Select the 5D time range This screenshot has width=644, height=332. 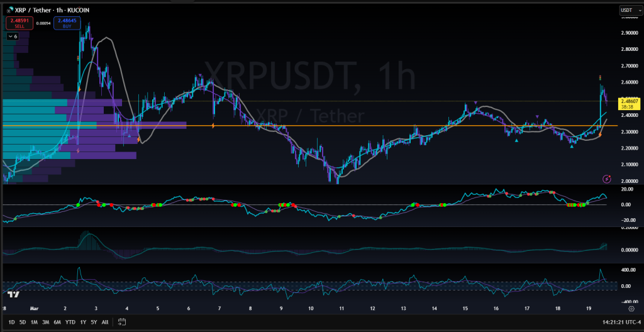click(23, 322)
